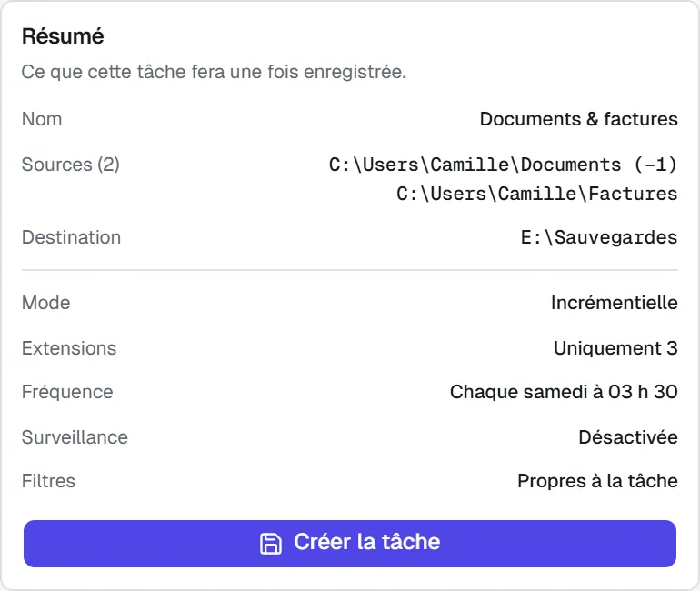Select the Nom label

42,119
